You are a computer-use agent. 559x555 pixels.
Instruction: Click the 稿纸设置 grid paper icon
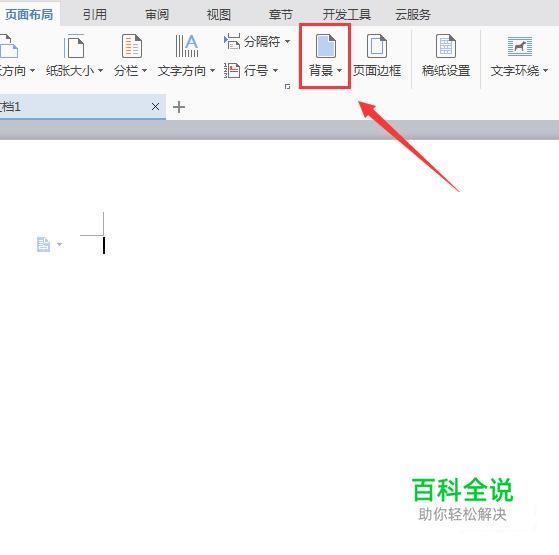tap(446, 46)
